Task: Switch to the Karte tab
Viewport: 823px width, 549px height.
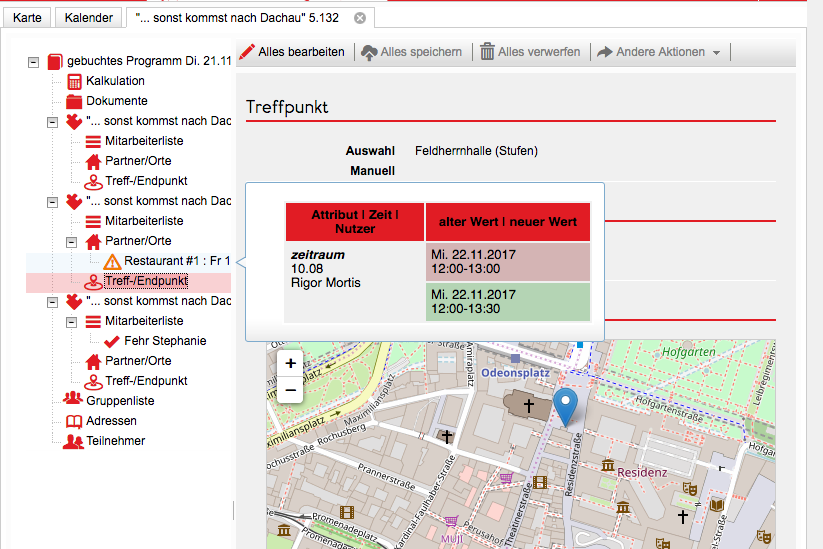Action: click(x=27, y=18)
